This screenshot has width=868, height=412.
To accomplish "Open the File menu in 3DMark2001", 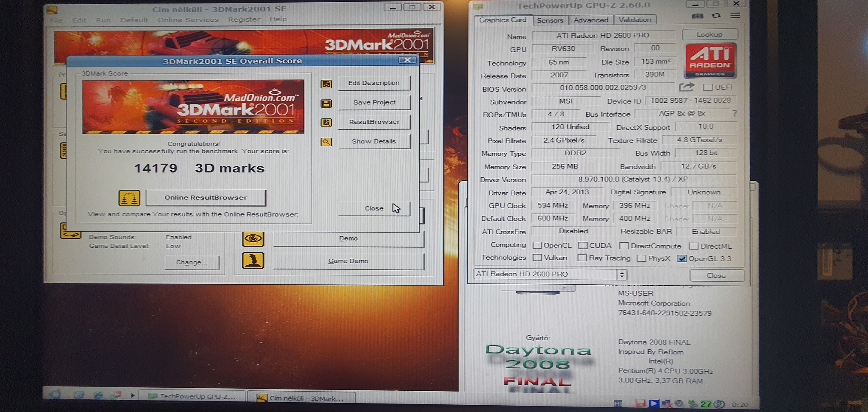I will (56, 20).
